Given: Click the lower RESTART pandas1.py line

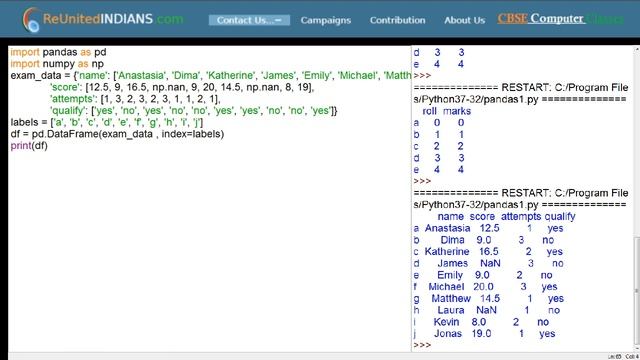Looking at the screenshot, I should click(520, 199).
